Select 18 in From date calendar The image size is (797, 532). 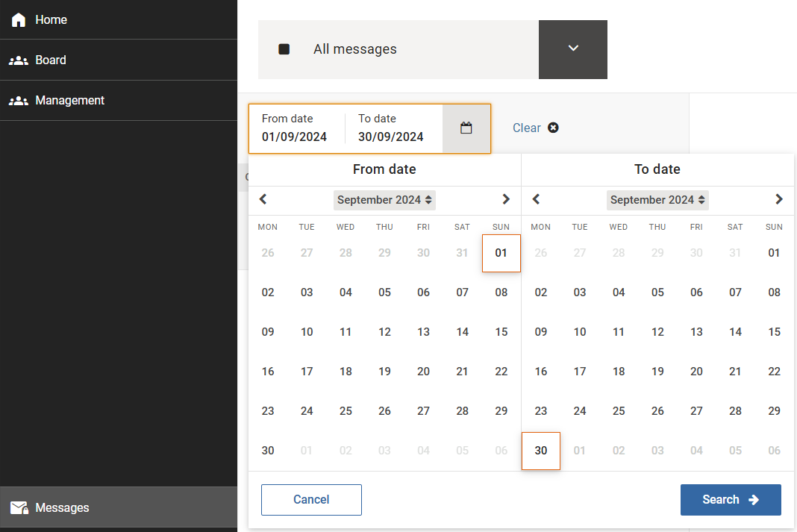pos(346,372)
